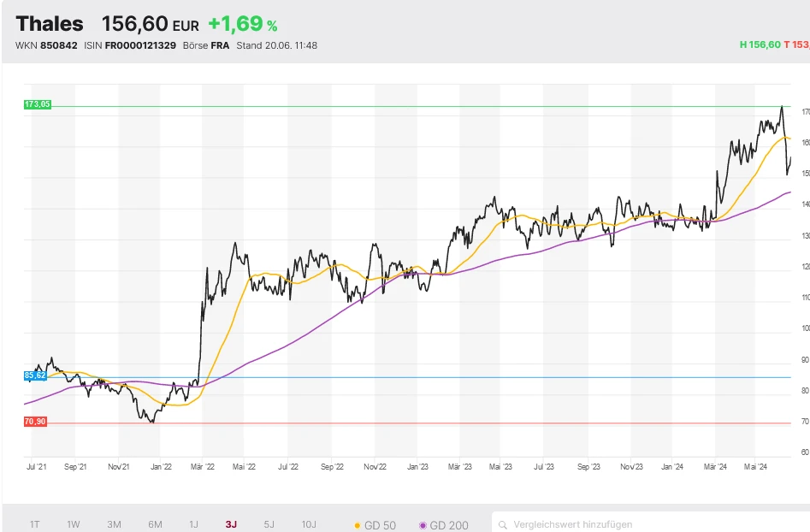Show the 1J one-year chart
The width and height of the screenshot is (810, 532).
click(193, 524)
